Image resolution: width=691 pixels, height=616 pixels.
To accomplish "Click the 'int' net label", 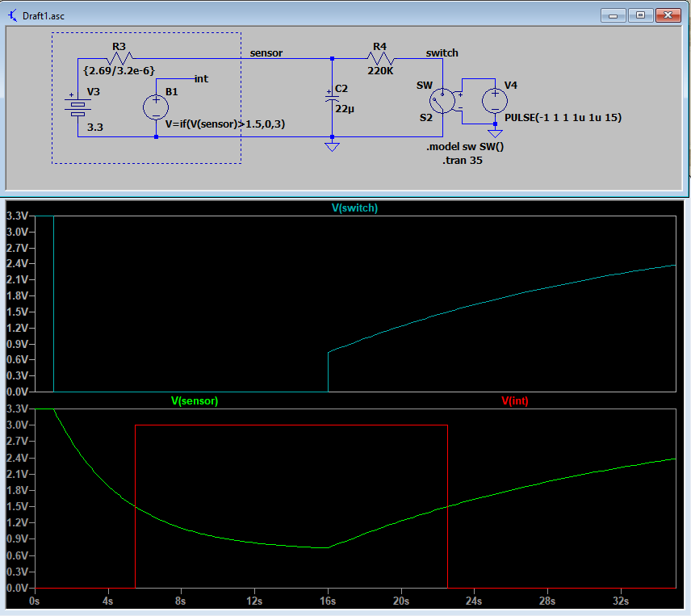I will [x=201, y=79].
